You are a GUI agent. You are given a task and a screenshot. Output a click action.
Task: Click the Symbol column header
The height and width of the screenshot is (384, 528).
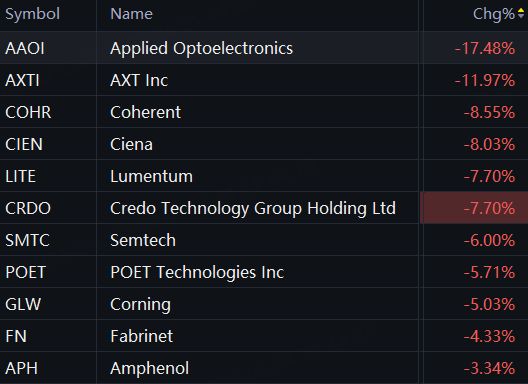click(x=32, y=14)
